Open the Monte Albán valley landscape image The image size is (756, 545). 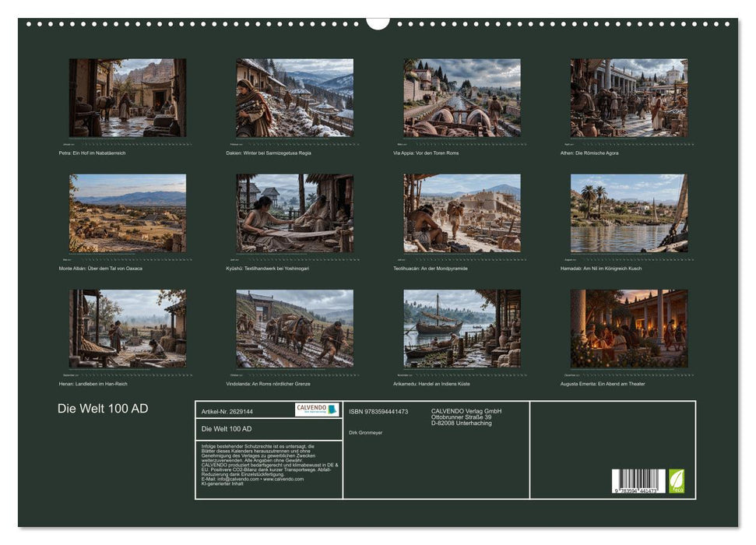pos(127,213)
